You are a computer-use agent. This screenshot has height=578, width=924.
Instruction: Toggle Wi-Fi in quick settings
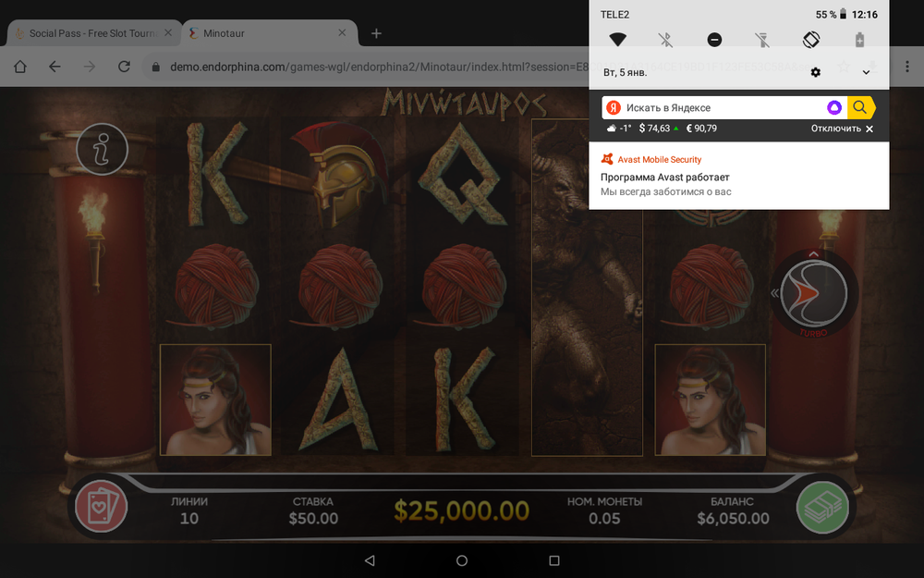click(x=617, y=40)
